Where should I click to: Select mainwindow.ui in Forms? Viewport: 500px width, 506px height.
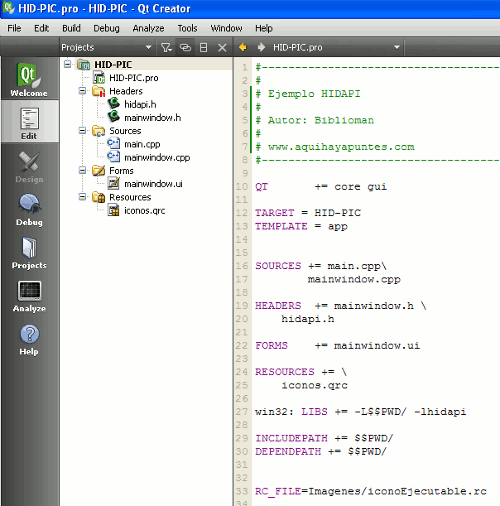[x=153, y=184]
